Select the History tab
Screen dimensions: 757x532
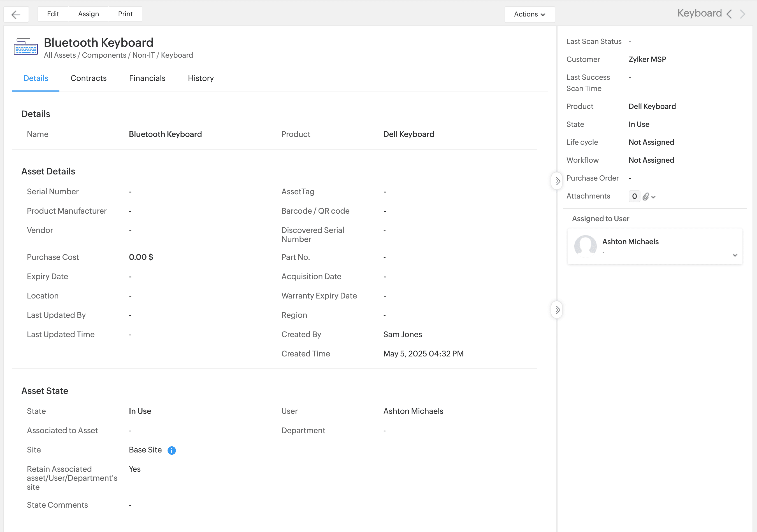point(201,78)
